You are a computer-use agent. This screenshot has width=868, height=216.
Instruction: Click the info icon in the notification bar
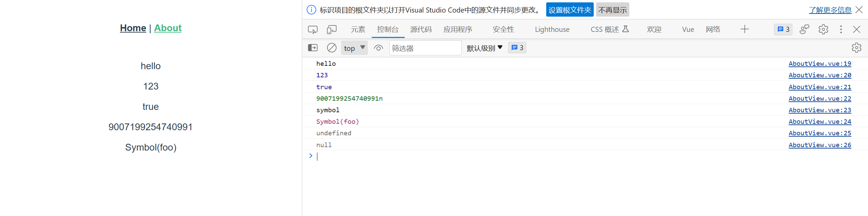[x=311, y=10]
